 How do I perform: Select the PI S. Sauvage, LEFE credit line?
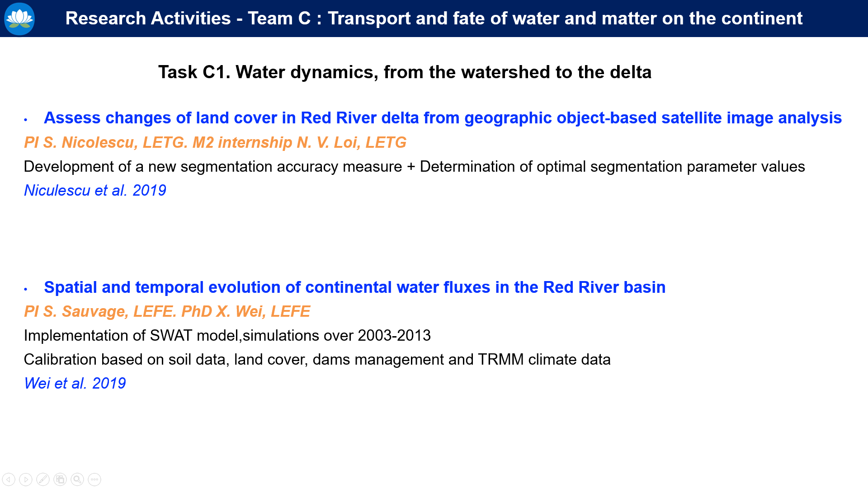coord(167,311)
